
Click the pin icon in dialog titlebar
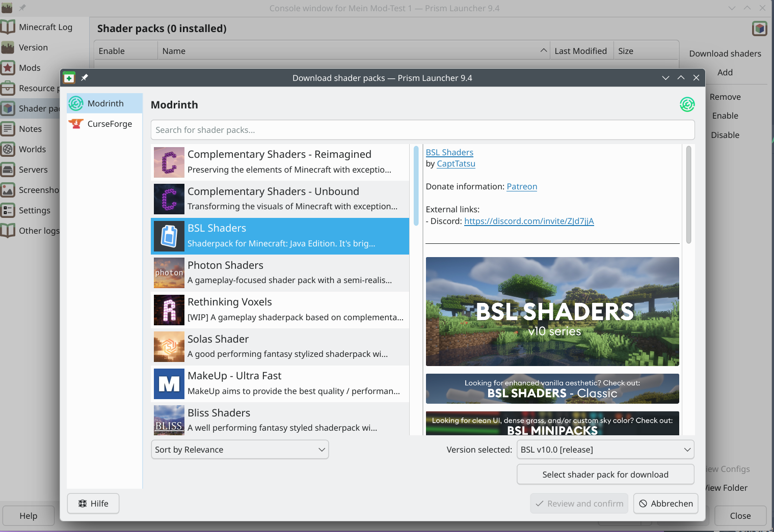pos(85,78)
